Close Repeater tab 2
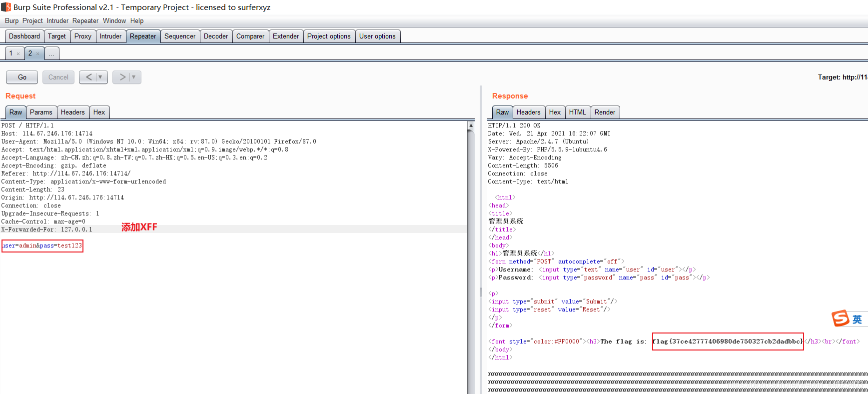 (38, 53)
